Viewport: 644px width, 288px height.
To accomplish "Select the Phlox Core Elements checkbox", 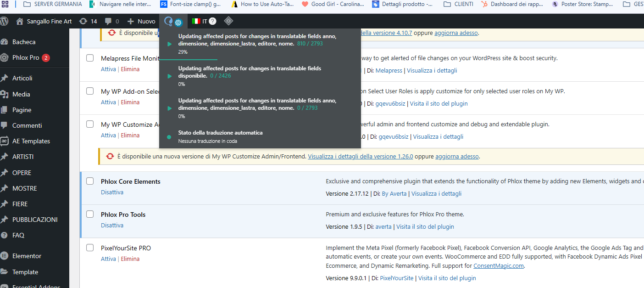I will pos(90,181).
